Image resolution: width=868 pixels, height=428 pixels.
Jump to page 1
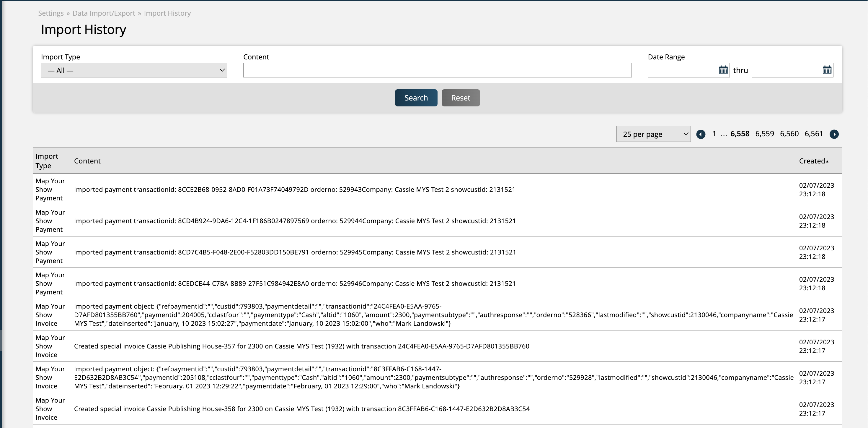[714, 134]
